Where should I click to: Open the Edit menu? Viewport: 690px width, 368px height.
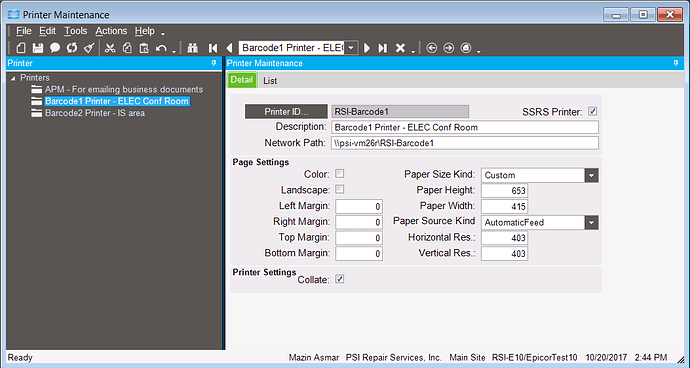point(47,31)
